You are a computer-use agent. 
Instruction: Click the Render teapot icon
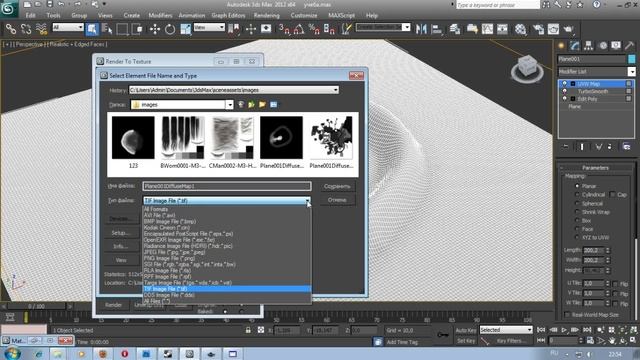[569, 29]
